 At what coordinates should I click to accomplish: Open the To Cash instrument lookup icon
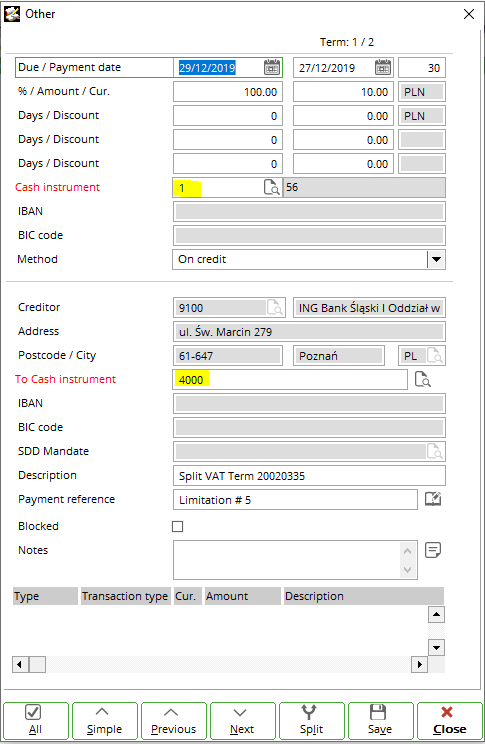(422, 379)
